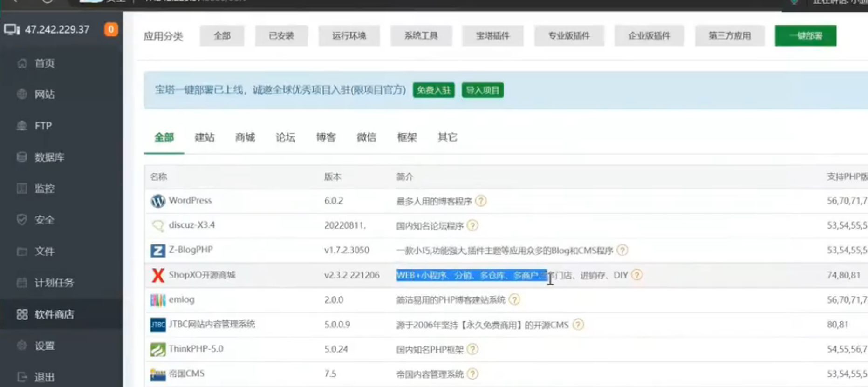
Task: Click the WordPress logo icon
Action: (x=158, y=201)
